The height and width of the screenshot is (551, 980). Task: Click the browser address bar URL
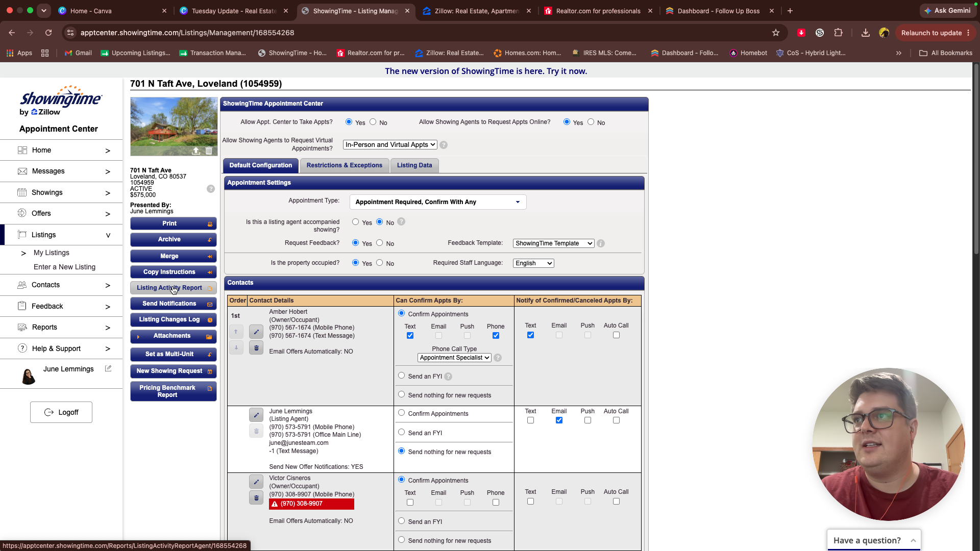tap(187, 33)
